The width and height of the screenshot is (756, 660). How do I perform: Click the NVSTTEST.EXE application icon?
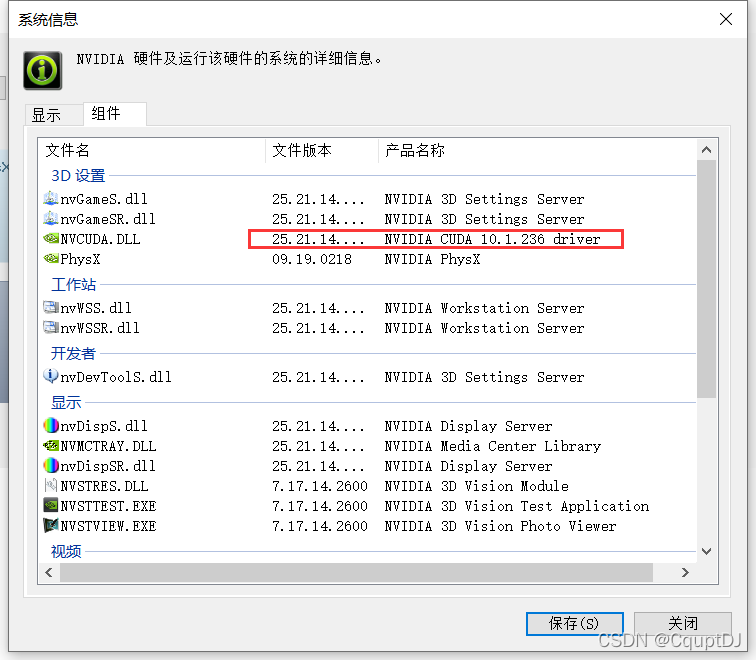click(51, 505)
